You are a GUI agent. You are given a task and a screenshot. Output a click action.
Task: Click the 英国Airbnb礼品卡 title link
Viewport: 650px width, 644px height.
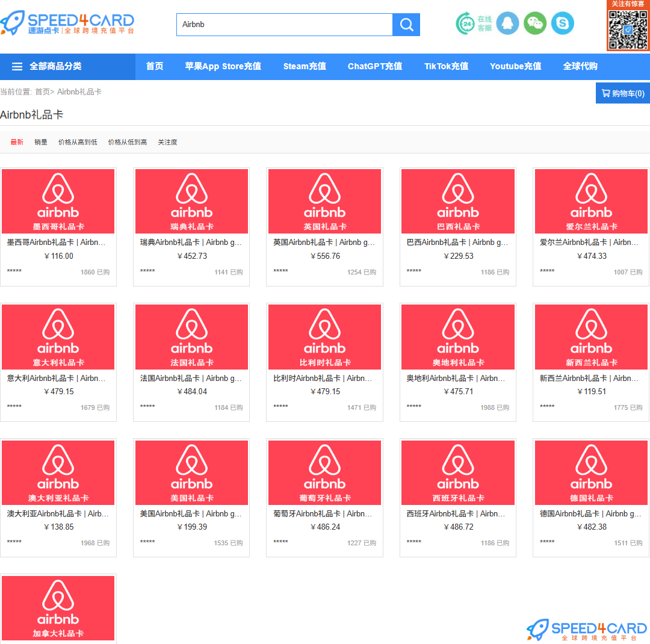[324, 242]
